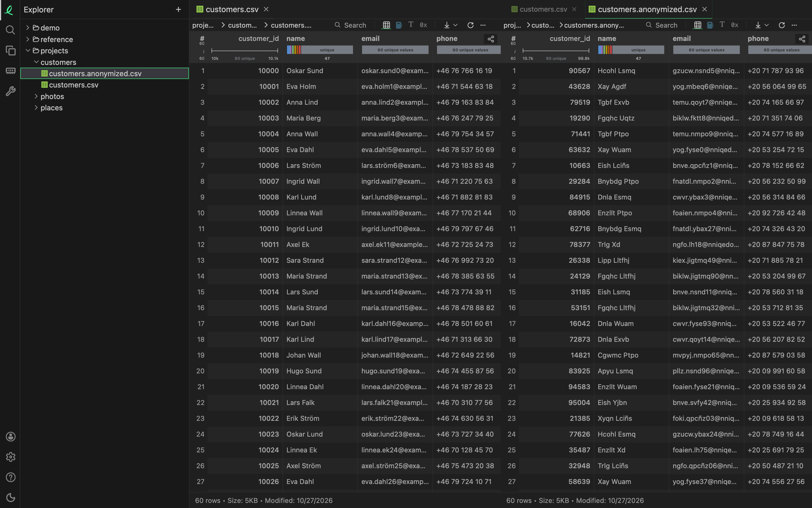Open the wrench tools panel
This screenshot has width=812, height=508.
pyautogui.click(x=10, y=91)
